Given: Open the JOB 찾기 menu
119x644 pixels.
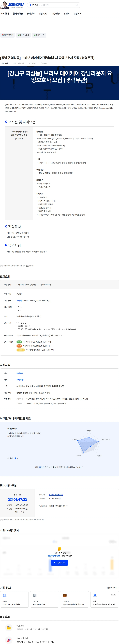Looking at the screenshot, I should tap(4, 13).
